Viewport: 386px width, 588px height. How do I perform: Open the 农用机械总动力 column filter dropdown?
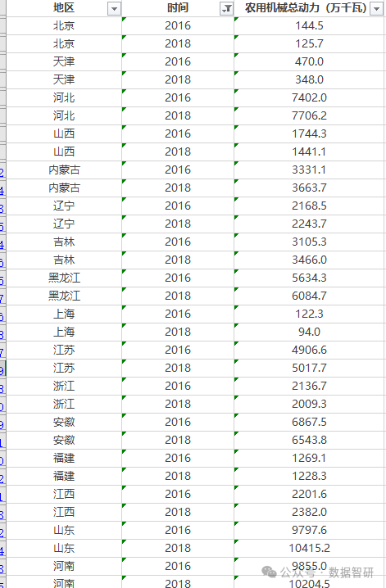point(377,8)
